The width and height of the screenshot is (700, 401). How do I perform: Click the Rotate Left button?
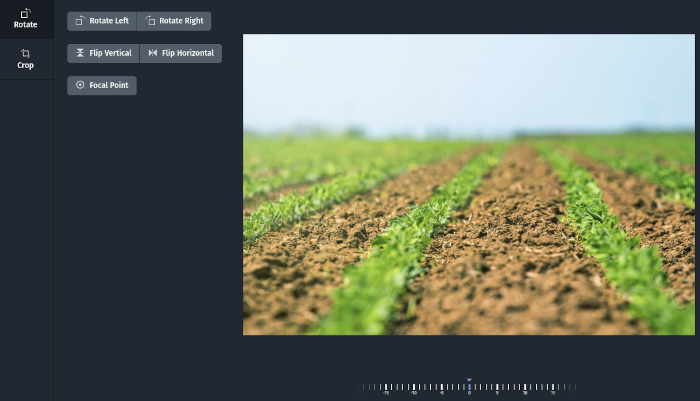click(102, 21)
